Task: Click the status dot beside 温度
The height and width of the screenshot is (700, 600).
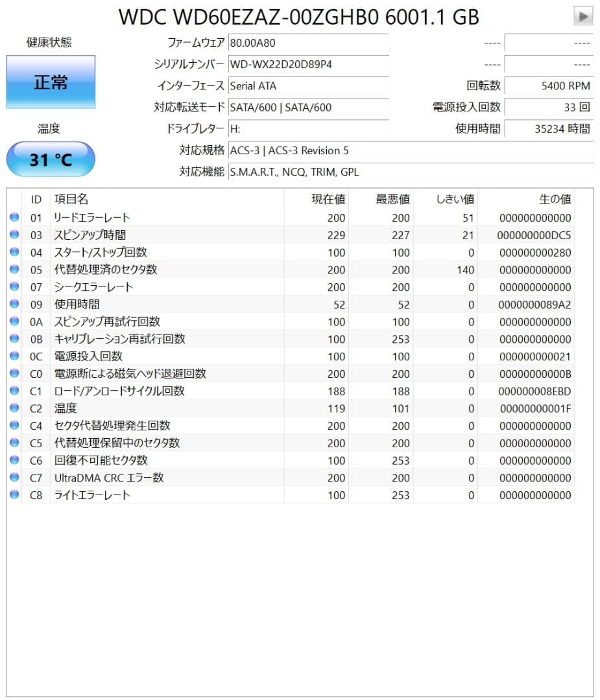Action: pos(14,408)
